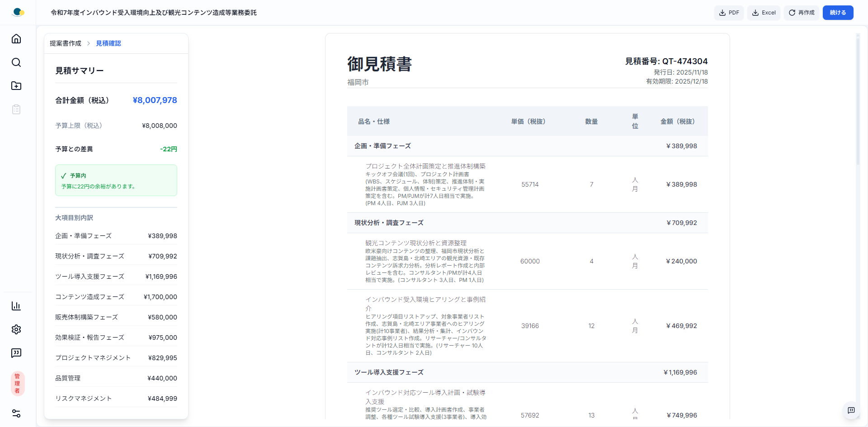This screenshot has height=427, width=868.
Task: Select the 合計金額 total ¥8,007,978 value
Action: 154,100
